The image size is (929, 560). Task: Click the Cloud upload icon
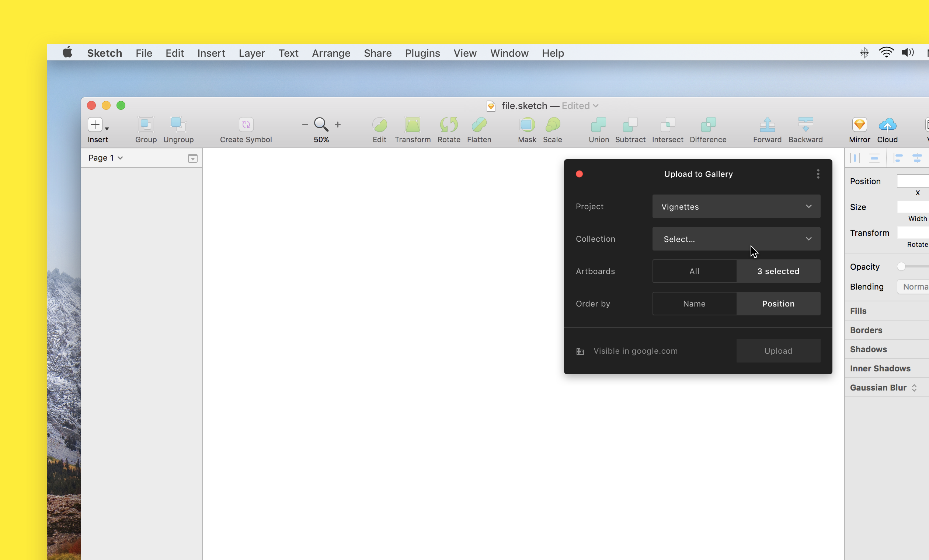tap(887, 125)
